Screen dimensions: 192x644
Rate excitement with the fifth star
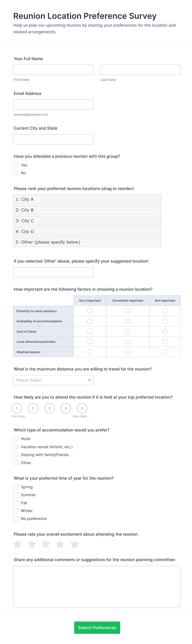(74, 544)
